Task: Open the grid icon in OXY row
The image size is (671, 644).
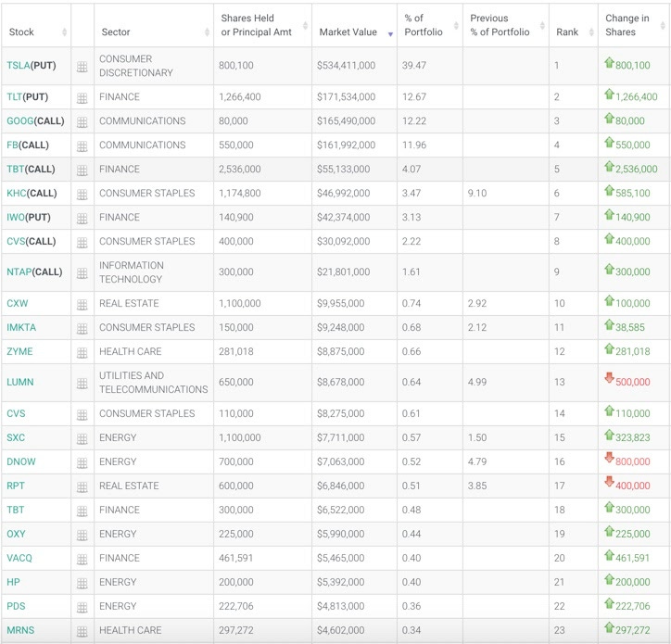Action: pos(82,535)
